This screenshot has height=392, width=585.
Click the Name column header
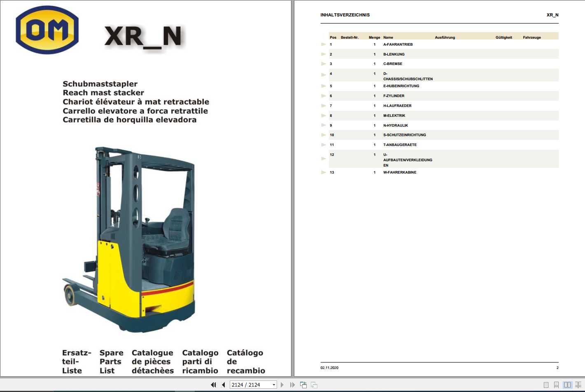point(388,37)
